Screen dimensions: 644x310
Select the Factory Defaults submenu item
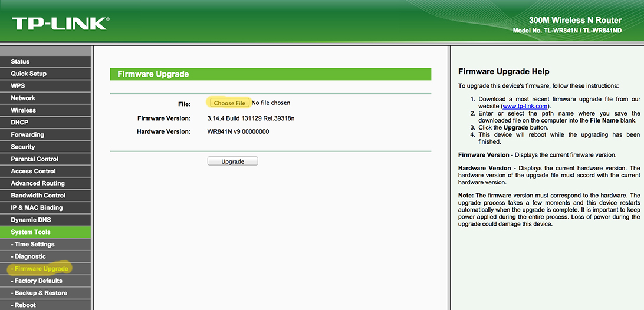coord(38,281)
